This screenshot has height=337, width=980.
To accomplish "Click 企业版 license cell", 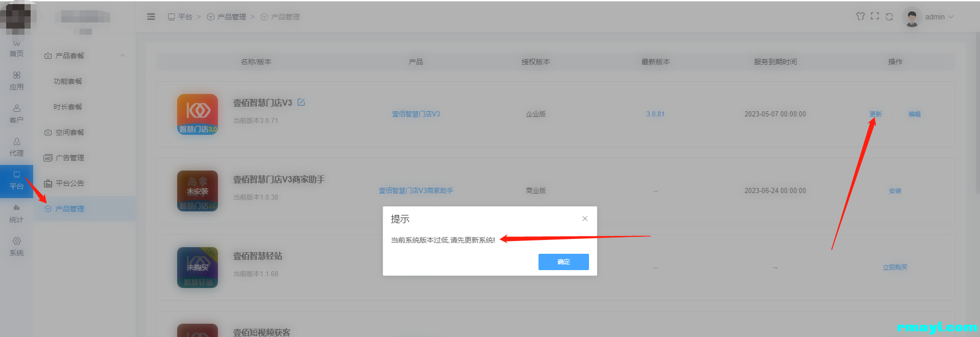I will 536,114.
